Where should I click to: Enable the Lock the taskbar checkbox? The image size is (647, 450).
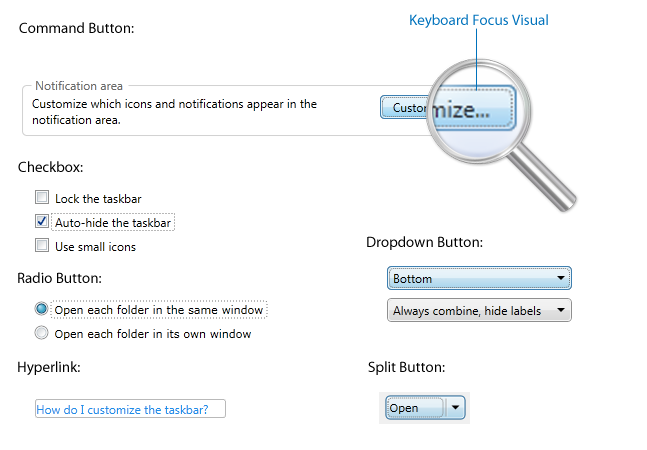42,197
